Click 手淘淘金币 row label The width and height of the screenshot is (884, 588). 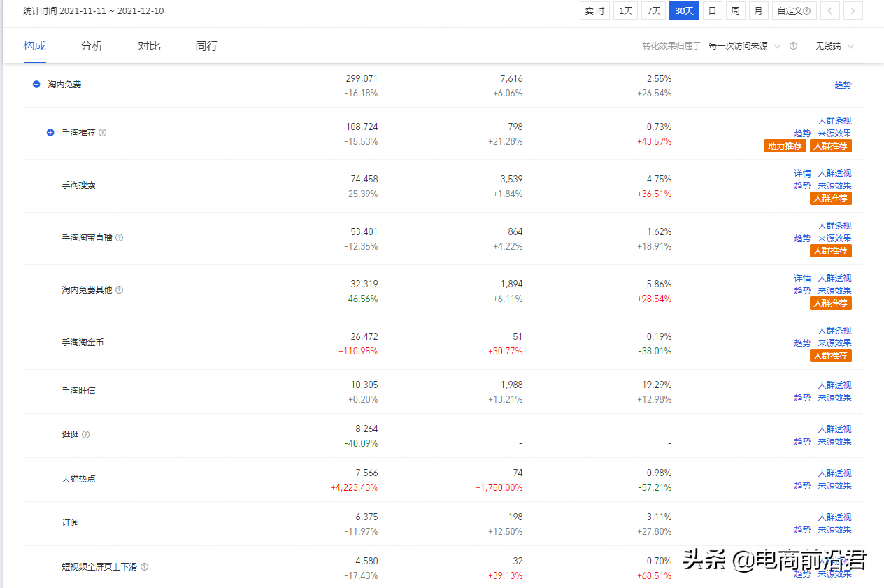(x=83, y=343)
